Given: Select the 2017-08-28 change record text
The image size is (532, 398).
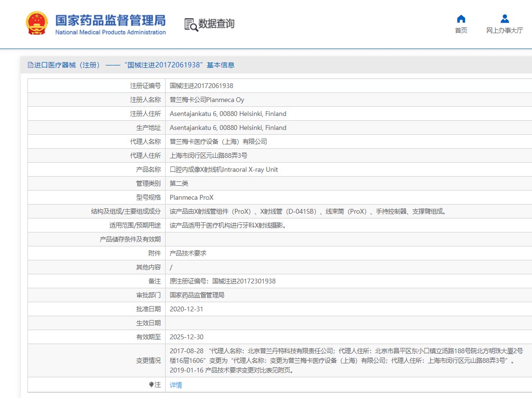Looking at the screenshot, I should click(x=347, y=356).
